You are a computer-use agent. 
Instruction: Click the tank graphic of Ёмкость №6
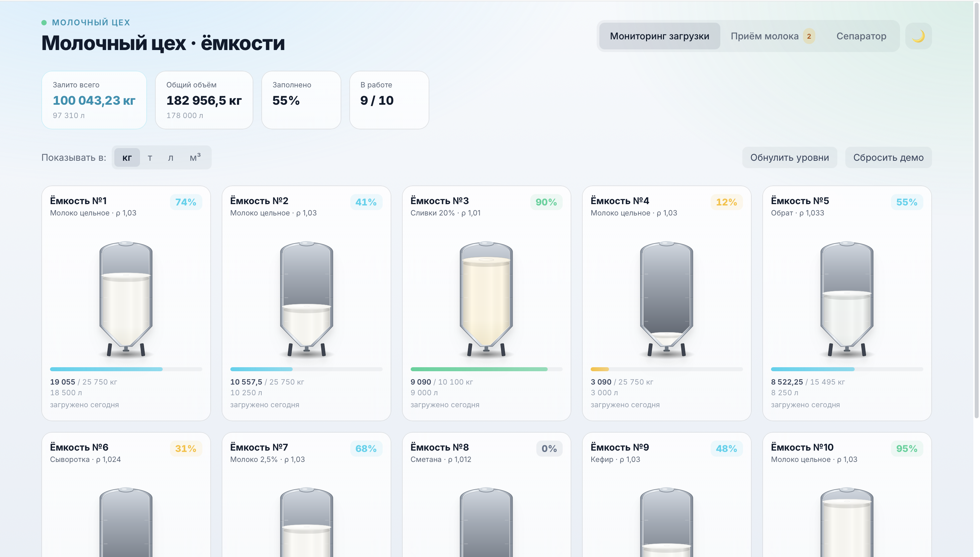[126, 522]
